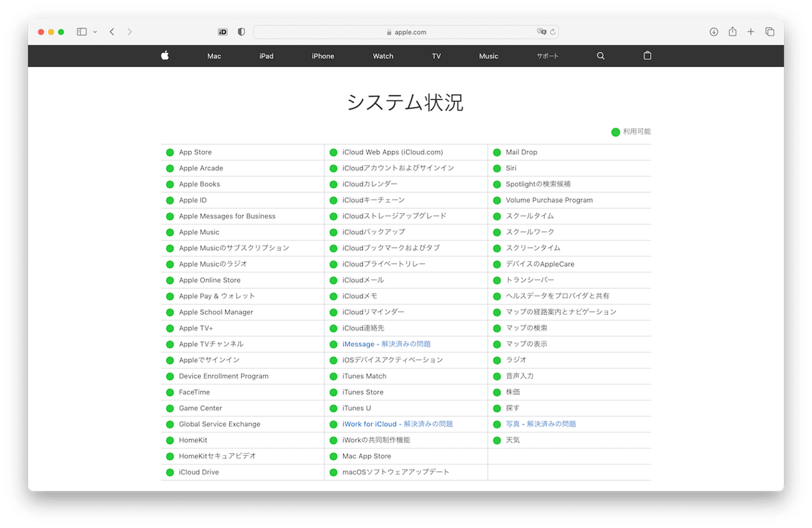Expand the sidebar options chevron
812x528 pixels.
(x=95, y=32)
